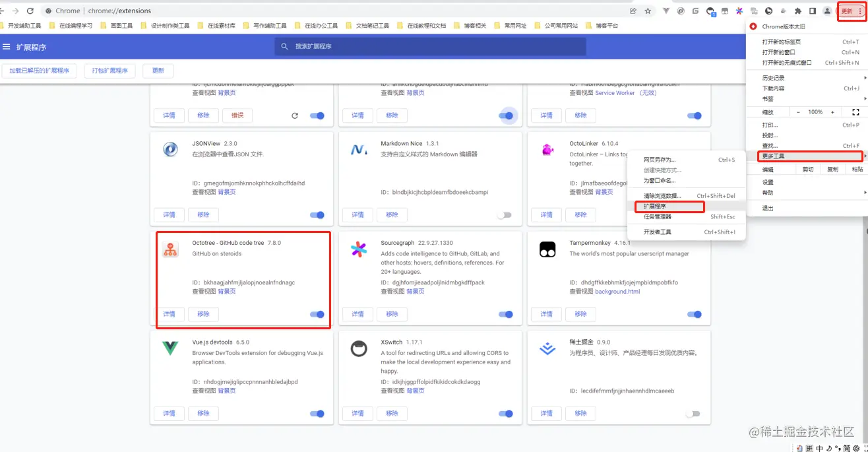868x452 pixels.
Task: Disable the JSONView extension toggle
Action: pyautogui.click(x=317, y=215)
